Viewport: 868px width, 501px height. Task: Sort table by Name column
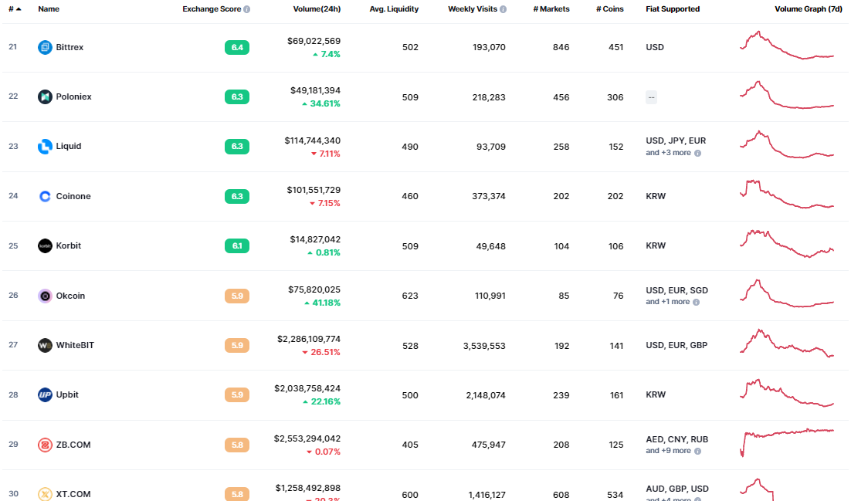(x=49, y=8)
